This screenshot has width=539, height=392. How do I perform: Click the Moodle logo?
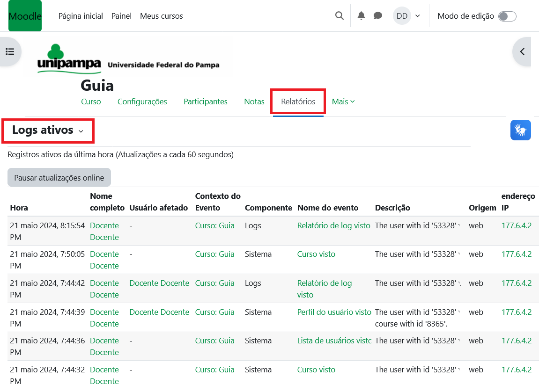tap(25, 16)
